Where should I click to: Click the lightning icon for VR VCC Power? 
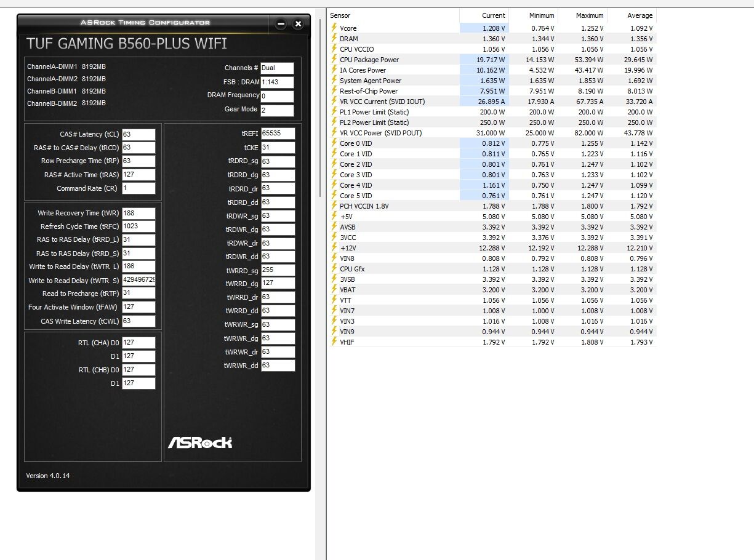coord(334,133)
